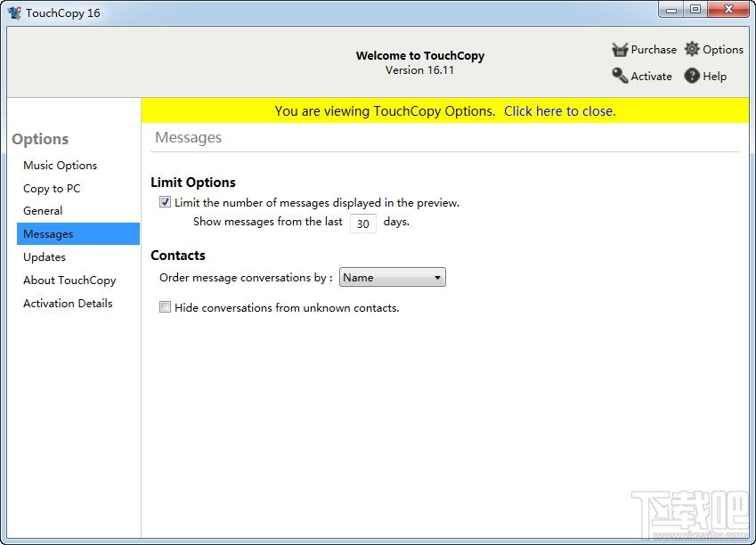
Task: Select the Messages options section
Action: pyautogui.click(x=48, y=234)
